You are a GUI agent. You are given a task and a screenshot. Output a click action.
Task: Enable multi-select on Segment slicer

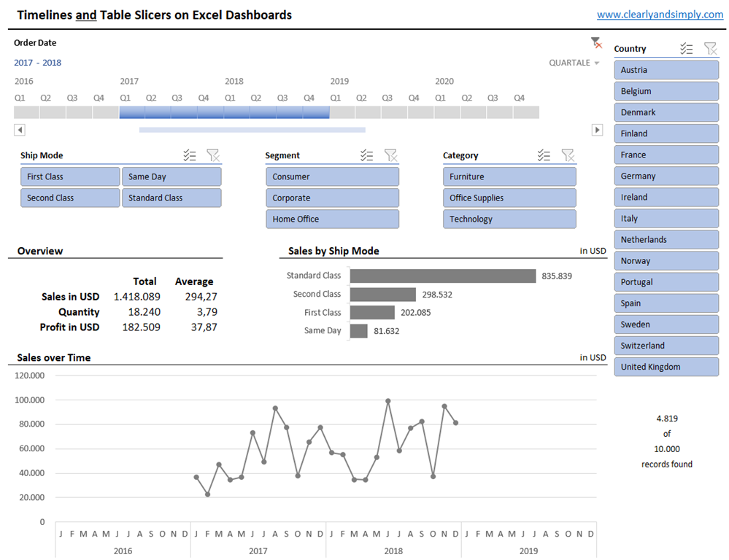coord(367,155)
